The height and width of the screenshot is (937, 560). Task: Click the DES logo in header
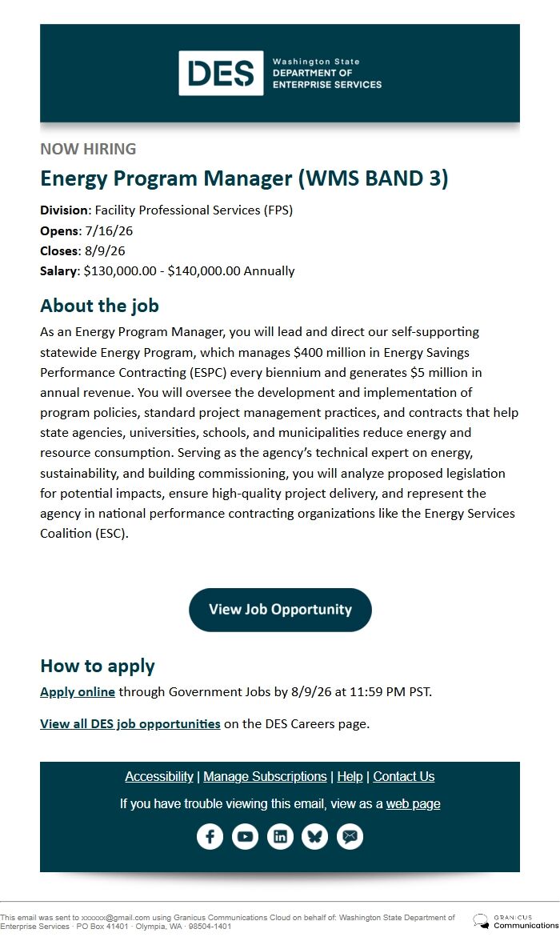point(221,73)
